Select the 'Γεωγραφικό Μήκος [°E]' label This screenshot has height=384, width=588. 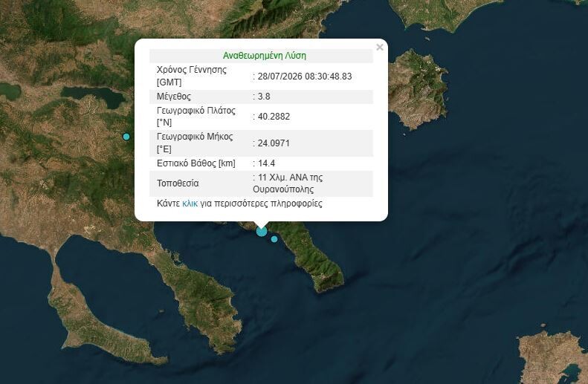pyautogui.click(x=195, y=143)
